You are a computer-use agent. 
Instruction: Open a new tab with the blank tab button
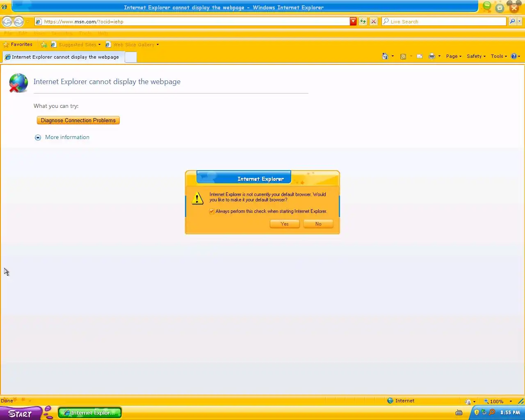(130, 57)
